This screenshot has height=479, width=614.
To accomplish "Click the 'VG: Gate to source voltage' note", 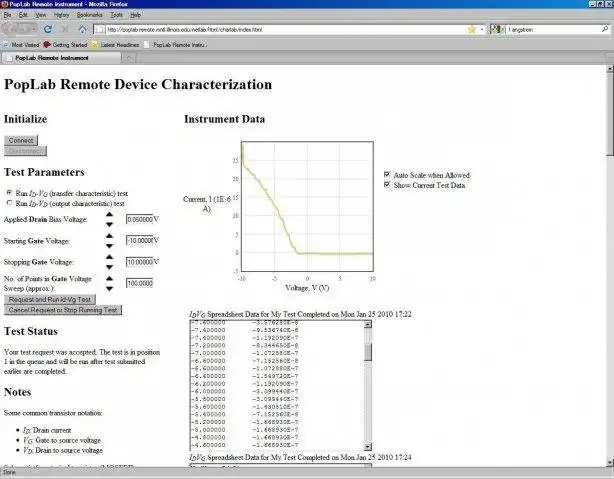I will (62, 440).
